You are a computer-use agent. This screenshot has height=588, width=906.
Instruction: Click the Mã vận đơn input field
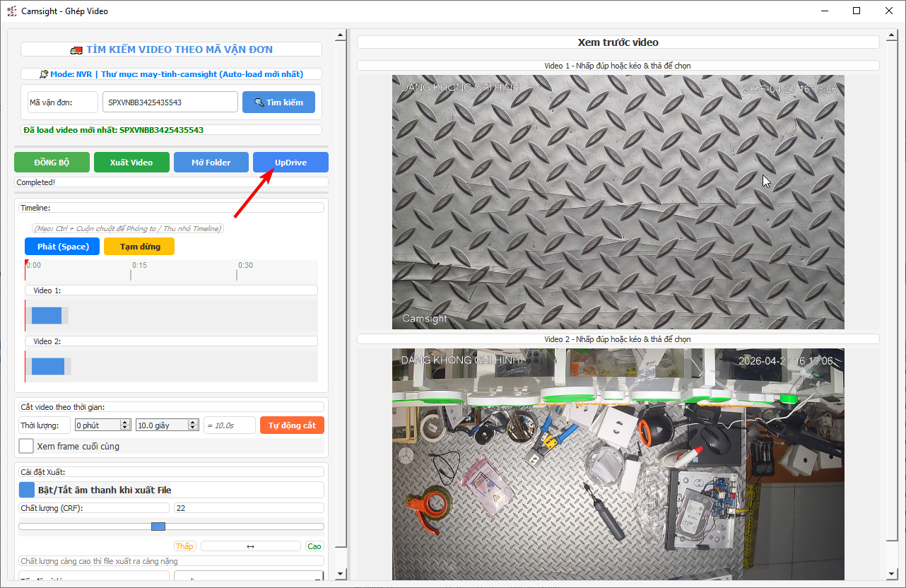[x=170, y=102]
